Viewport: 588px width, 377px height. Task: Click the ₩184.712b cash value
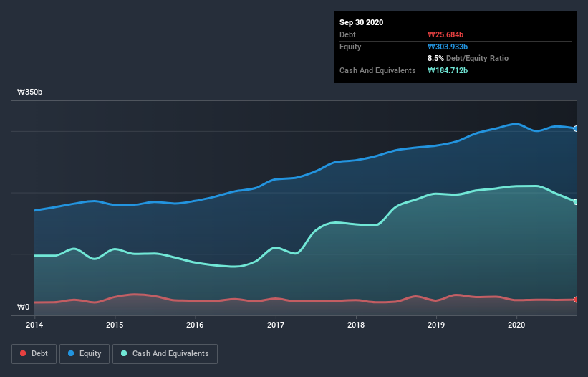tap(448, 70)
